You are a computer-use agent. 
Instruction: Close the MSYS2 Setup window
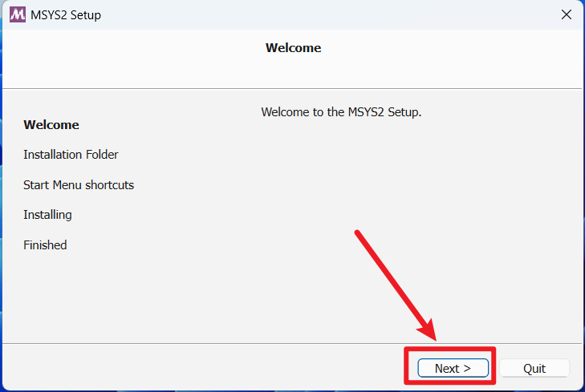click(566, 14)
